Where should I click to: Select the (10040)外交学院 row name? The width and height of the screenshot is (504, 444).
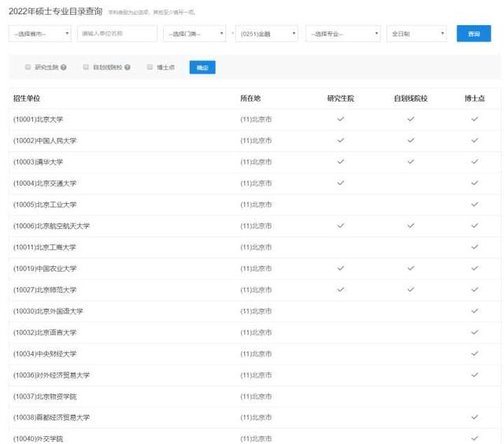click(x=38, y=438)
